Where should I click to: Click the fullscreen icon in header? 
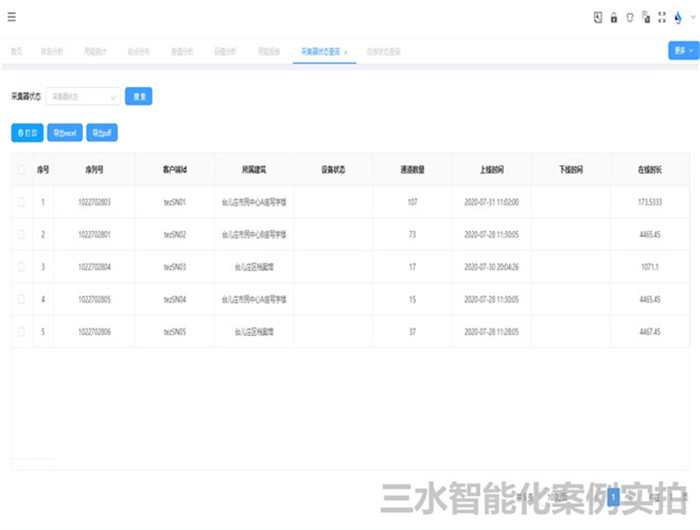click(662, 17)
